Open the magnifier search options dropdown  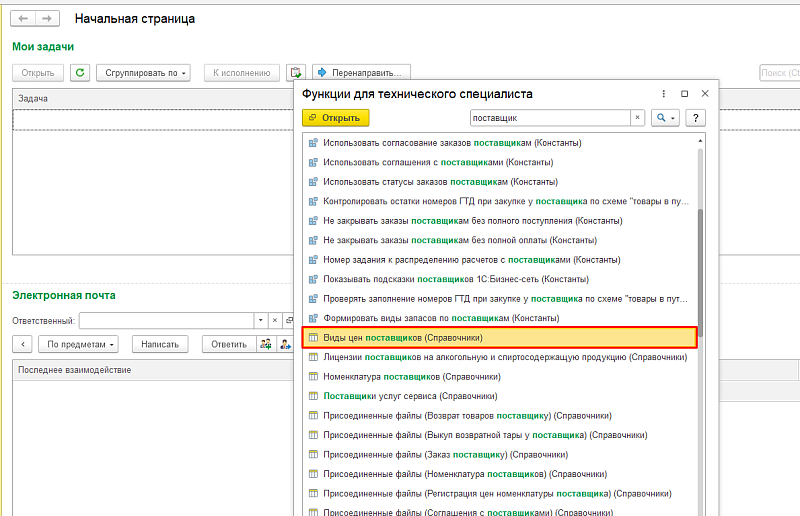point(665,118)
